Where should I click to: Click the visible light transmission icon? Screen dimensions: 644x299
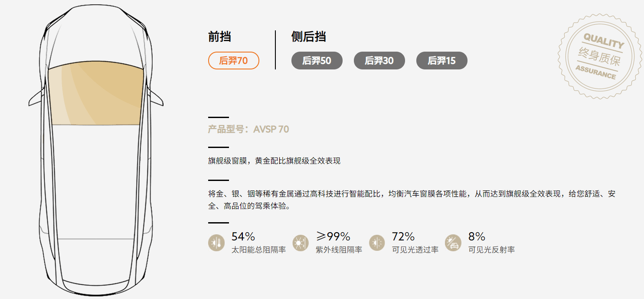[x=377, y=243]
